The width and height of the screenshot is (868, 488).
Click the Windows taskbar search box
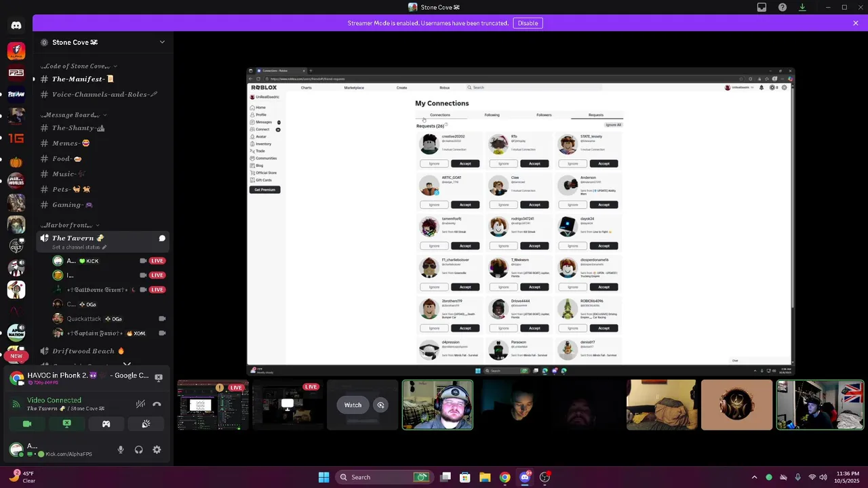(384, 477)
